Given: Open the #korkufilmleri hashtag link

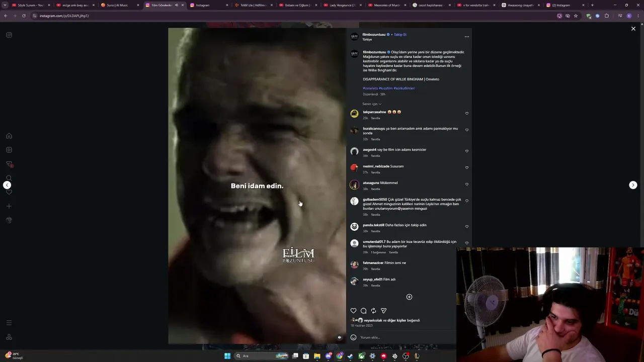Looking at the screenshot, I should [x=405, y=88].
